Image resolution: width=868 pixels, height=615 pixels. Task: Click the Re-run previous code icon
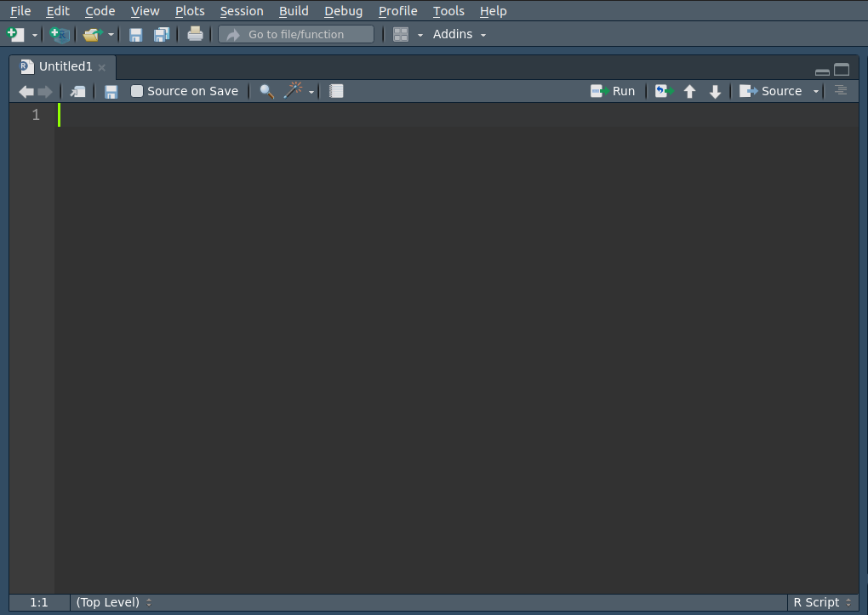click(664, 92)
